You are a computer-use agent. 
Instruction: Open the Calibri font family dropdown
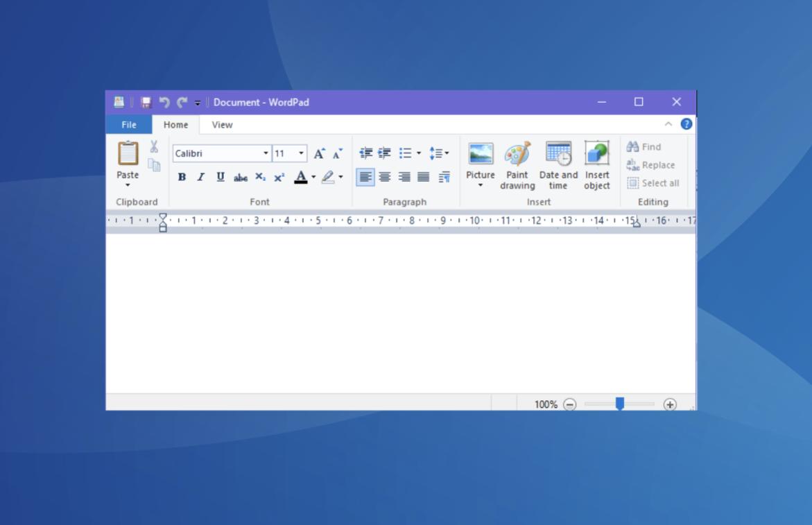[266, 153]
